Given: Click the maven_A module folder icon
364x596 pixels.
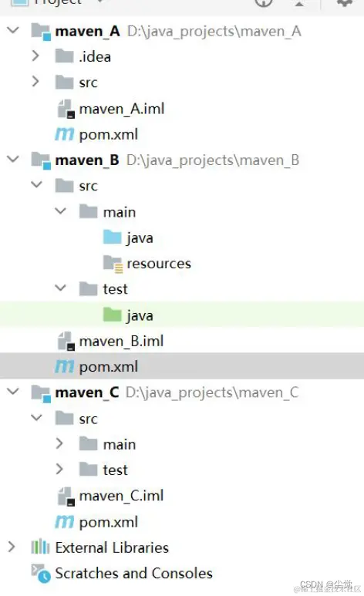Looking at the screenshot, I should 41,32.
